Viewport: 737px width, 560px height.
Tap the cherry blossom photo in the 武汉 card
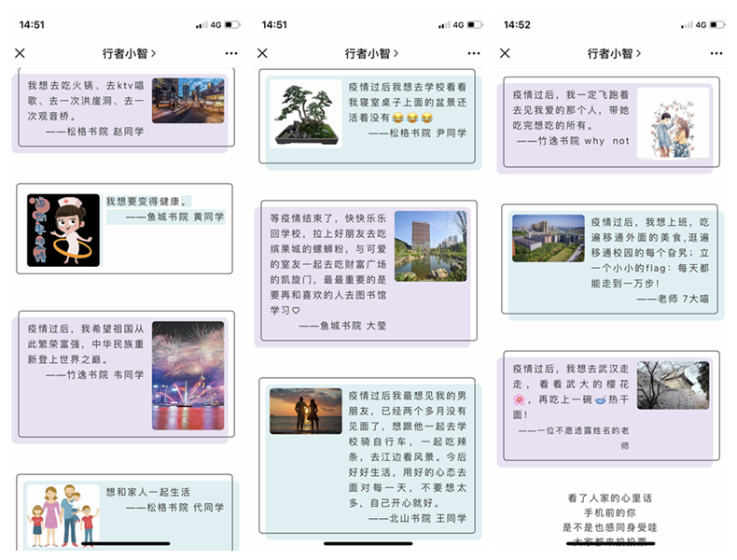click(x=673, y=385)
